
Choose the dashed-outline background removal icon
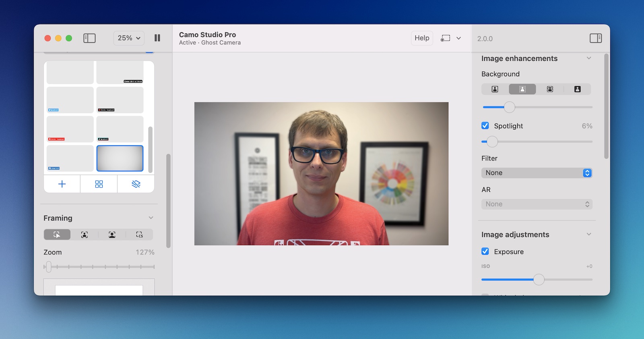(550, 89)
